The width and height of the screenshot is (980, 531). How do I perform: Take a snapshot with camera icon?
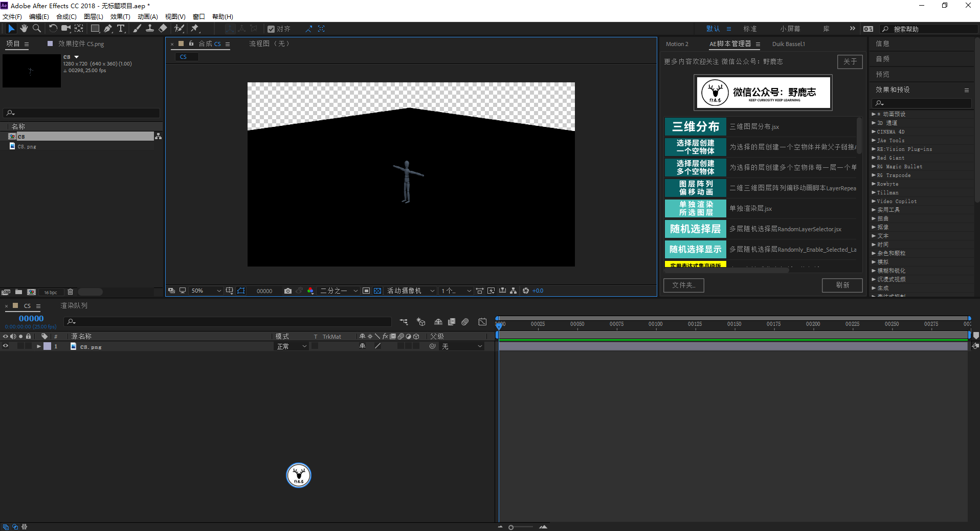tap(288, 291)
